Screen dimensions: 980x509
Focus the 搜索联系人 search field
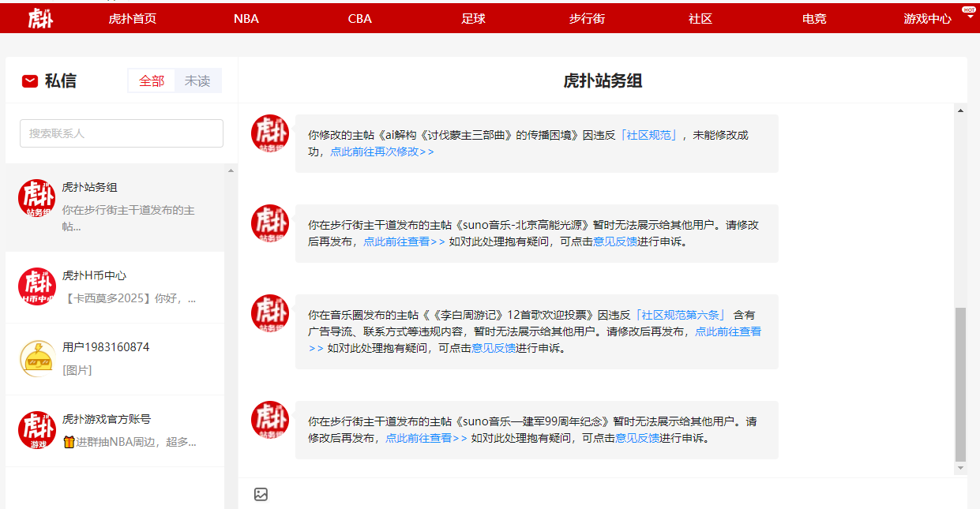122,133
